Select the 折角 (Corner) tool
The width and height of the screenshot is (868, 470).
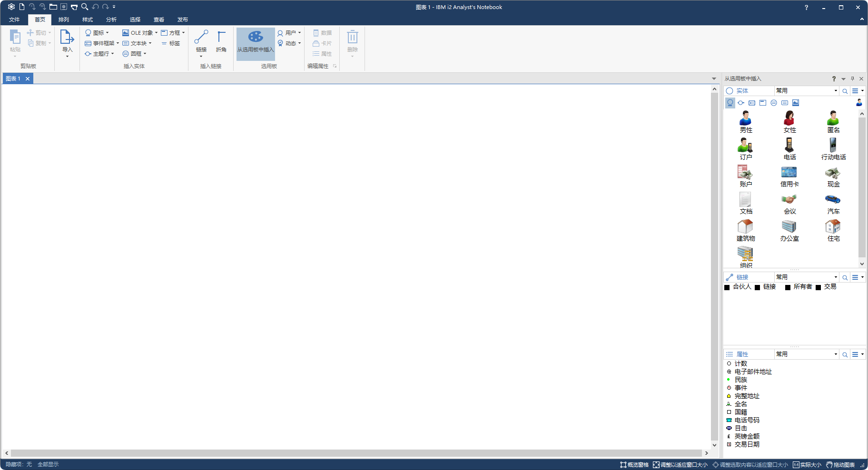pyautogui.click(x=221, y=41)
